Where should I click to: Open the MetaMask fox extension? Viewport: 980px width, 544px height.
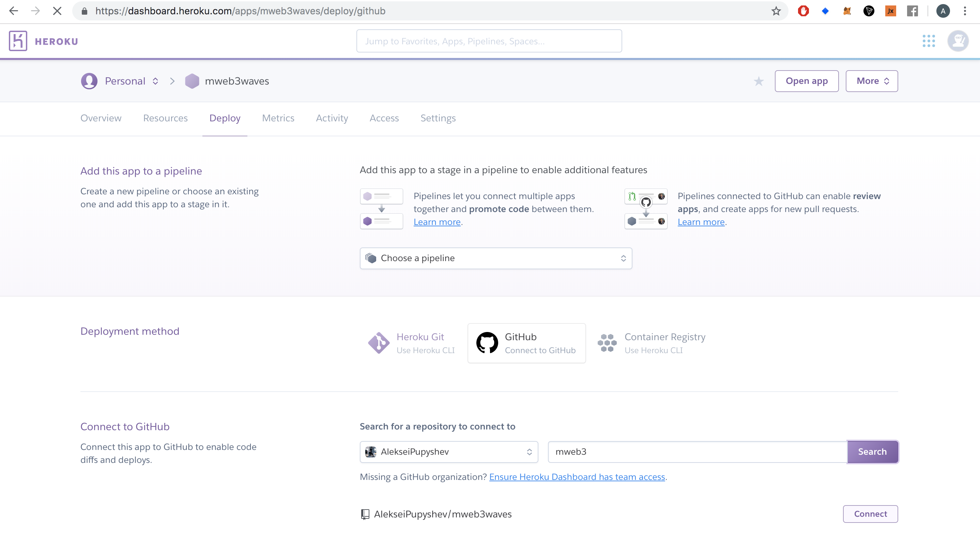(x=847, y=11)
